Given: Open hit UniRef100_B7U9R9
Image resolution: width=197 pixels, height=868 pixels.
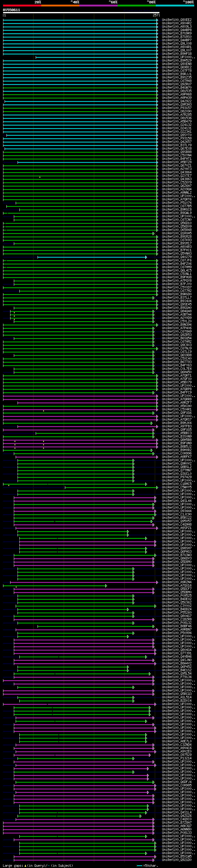Looking at the screenshot, I should point(177,33).
